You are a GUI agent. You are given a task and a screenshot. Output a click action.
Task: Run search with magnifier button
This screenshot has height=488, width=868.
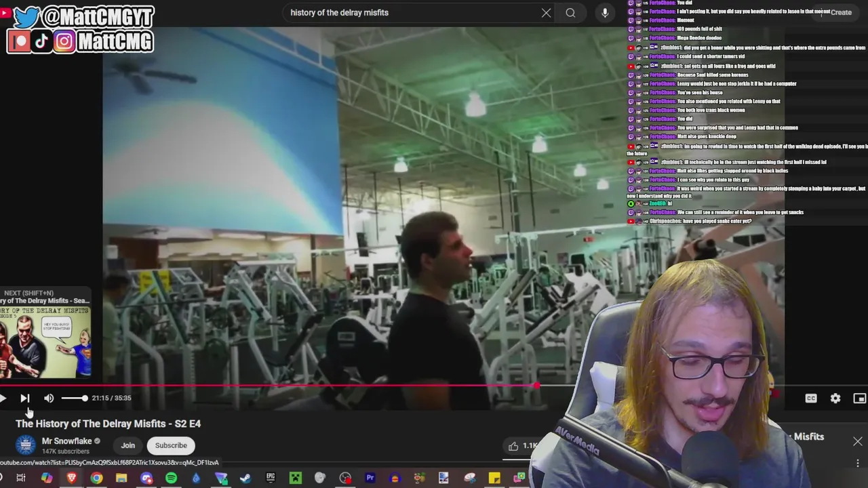tap(570, 12)
